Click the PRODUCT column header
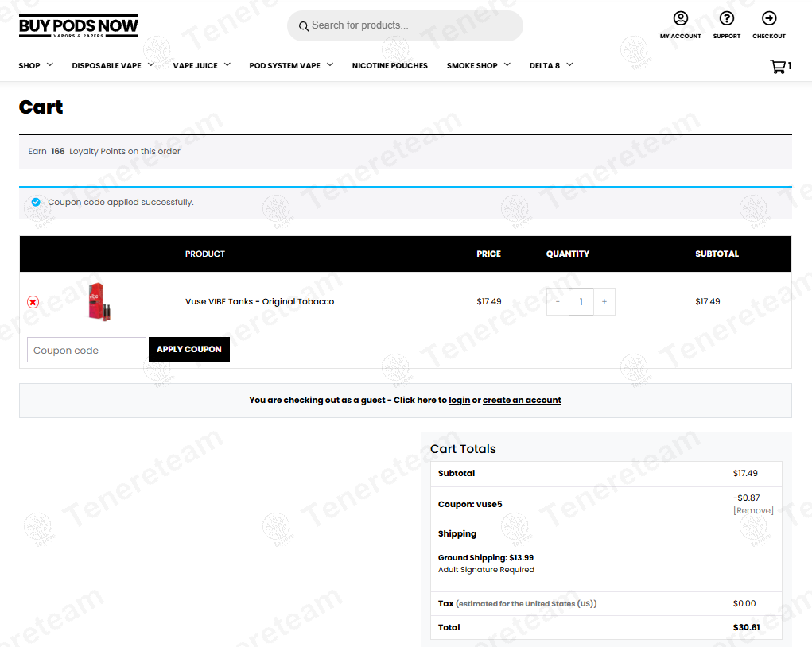Image resolution: width=812 pixels, height=647 pixels. pos(205,254)
